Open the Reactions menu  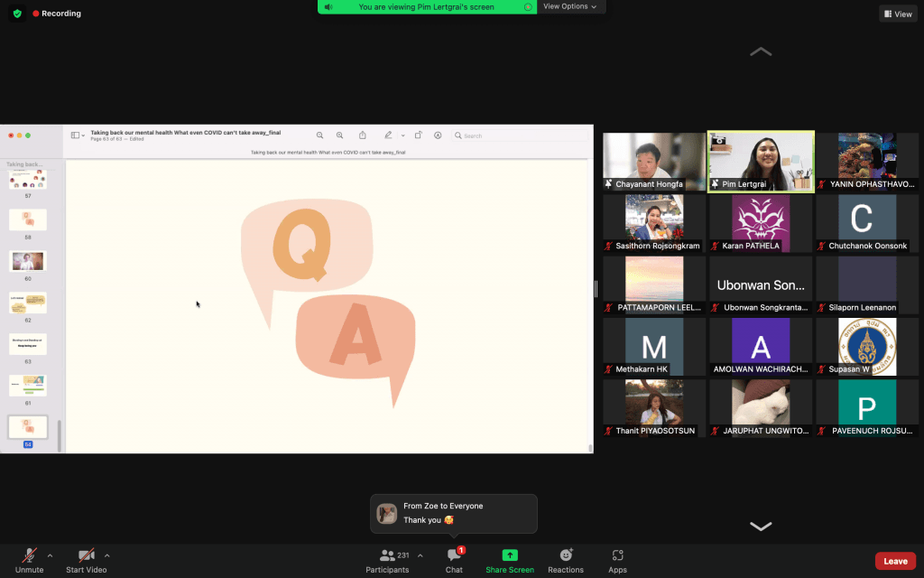[566, 560]
